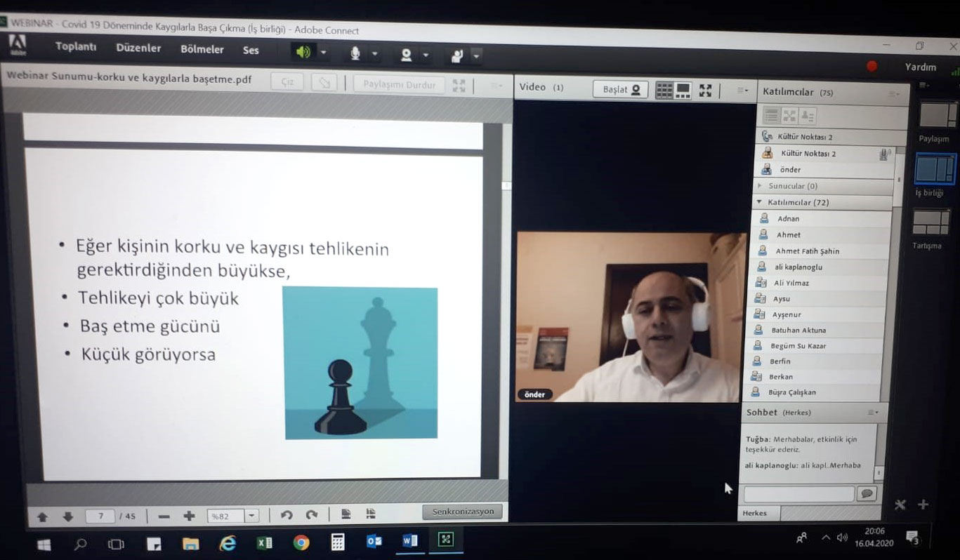Toggle the webcam icon in top bar
Screen dimensions: 960x560
pos(405,55)
